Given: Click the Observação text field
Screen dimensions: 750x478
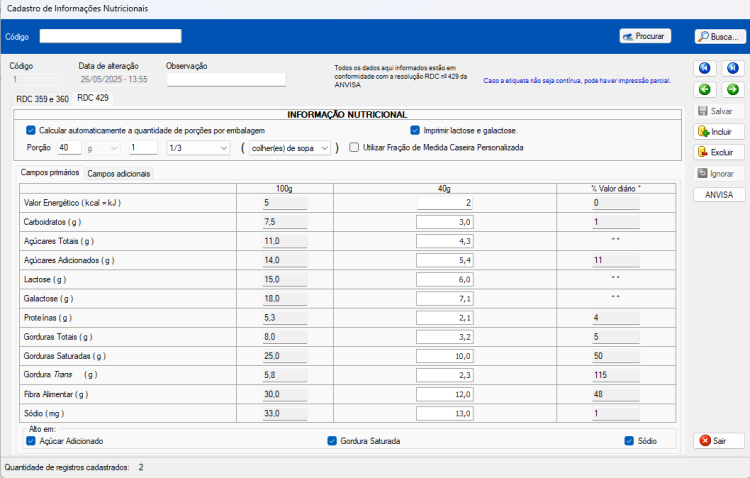Looking at the screenshot, I should tap(226, 79).
